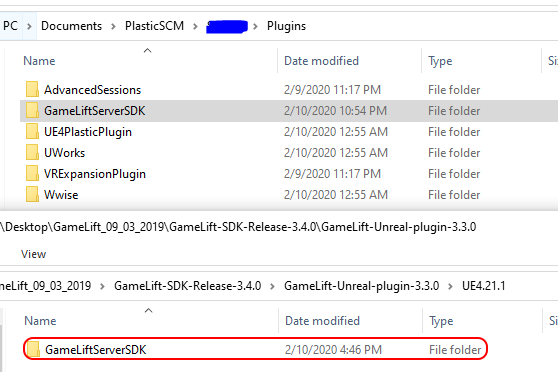This screenshot has width=558, height=372.
Task: Click the red-circled GameLiftServerSDK folder icon
Action: 33,349
